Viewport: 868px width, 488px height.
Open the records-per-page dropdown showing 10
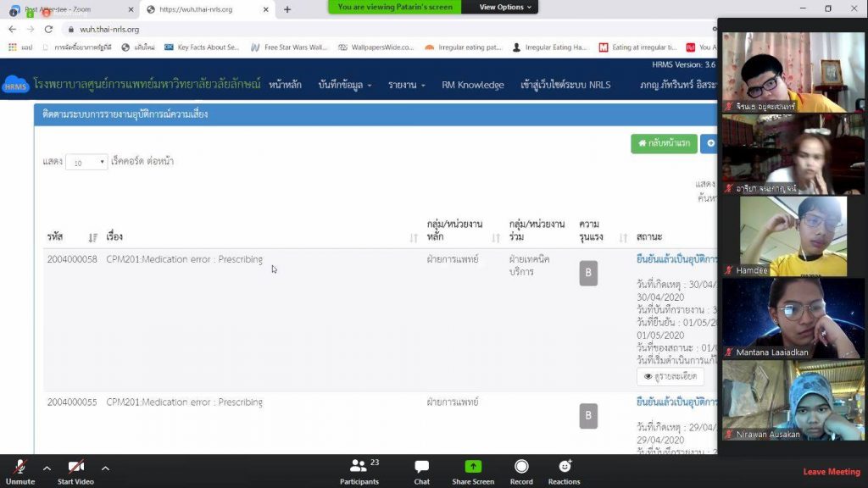point(86,162)
